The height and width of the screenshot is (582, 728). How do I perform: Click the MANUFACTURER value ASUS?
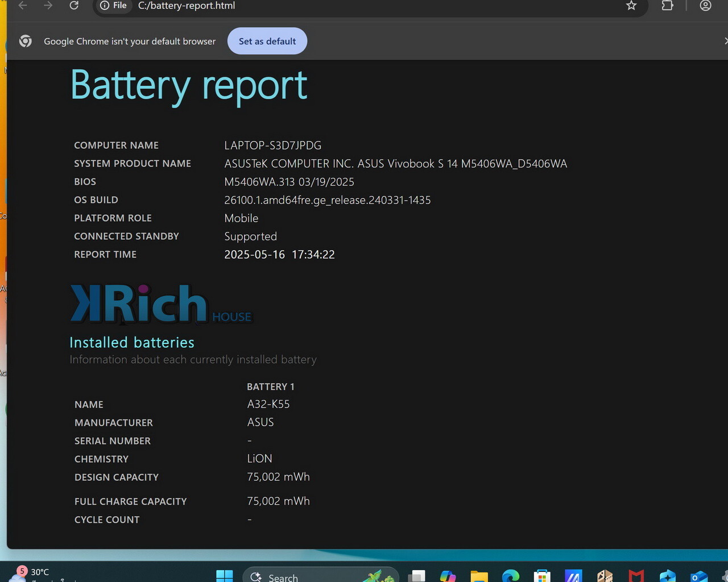pos(260,422)
